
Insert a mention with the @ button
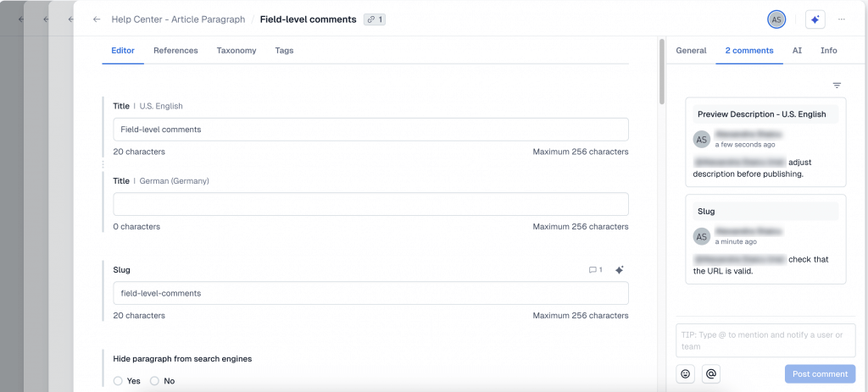point(711,373)
